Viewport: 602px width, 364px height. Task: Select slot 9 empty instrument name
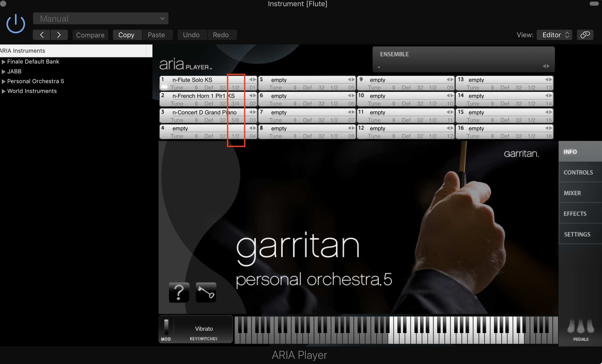377,80
